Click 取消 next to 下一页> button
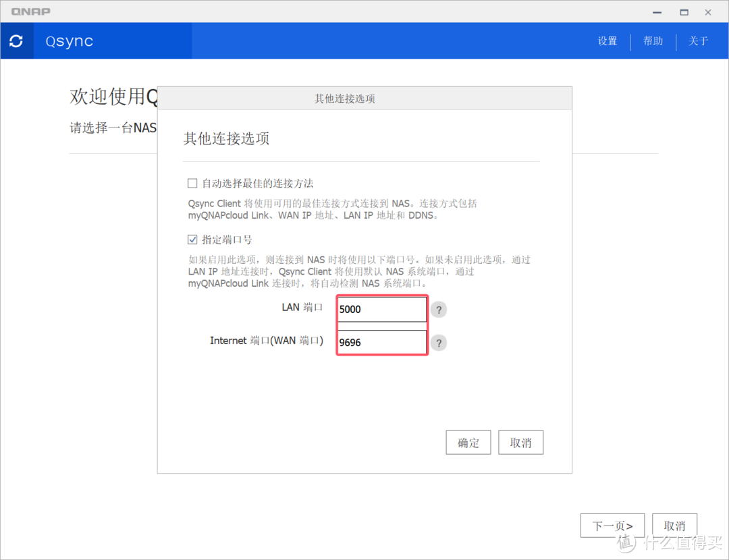729x560 pixels. (x=674, y=526)
